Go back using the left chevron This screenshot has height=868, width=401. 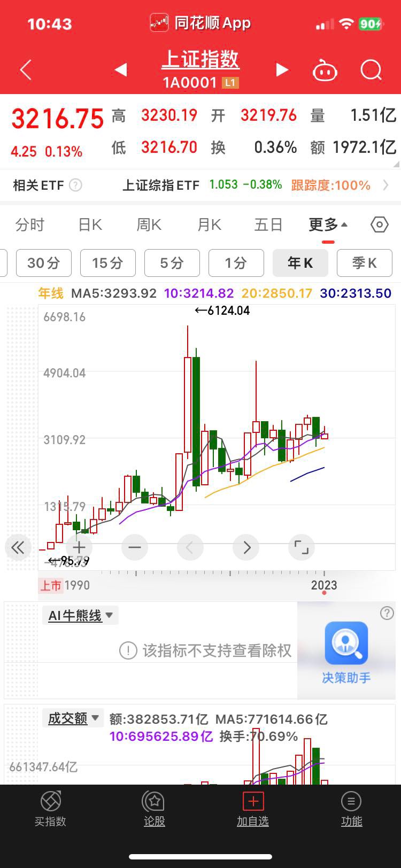(26, 70)
